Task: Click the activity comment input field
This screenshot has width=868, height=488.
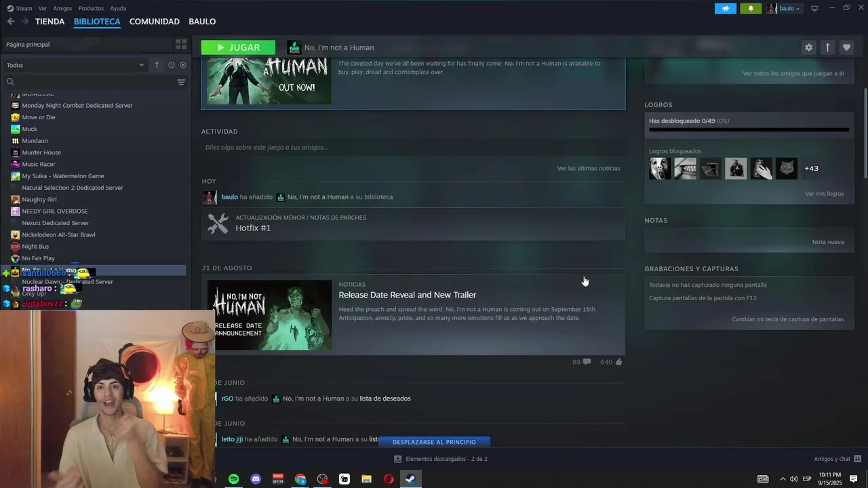Action: point(413,147)
